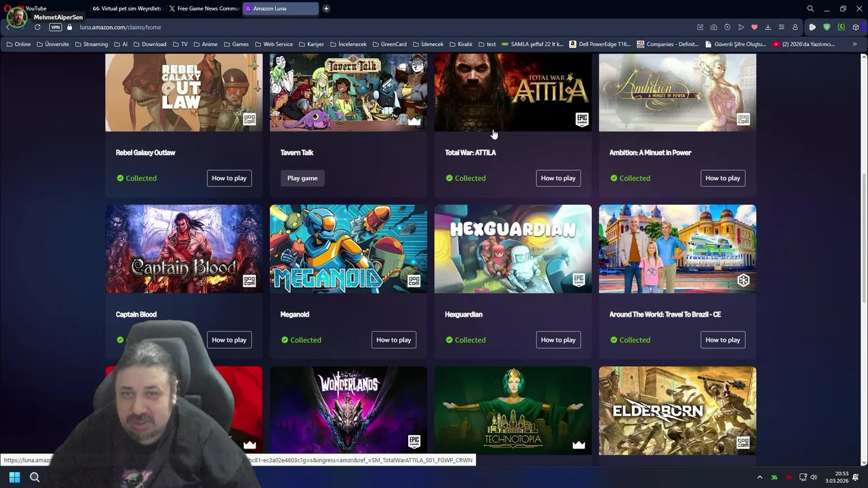
Task: Open the Kariyer bookmarks folder
Action: click(311, 44)
